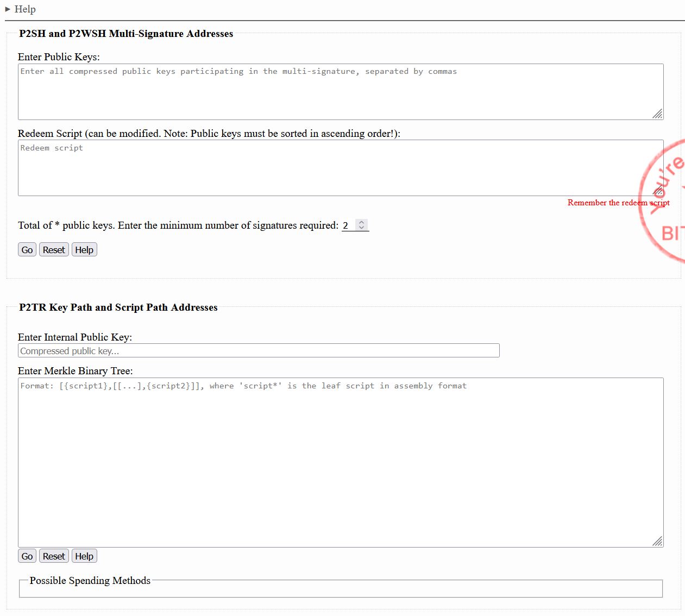This screenshot has width=685, height=616.
Task: Open Help for the P2TR section
Action: 84,556
